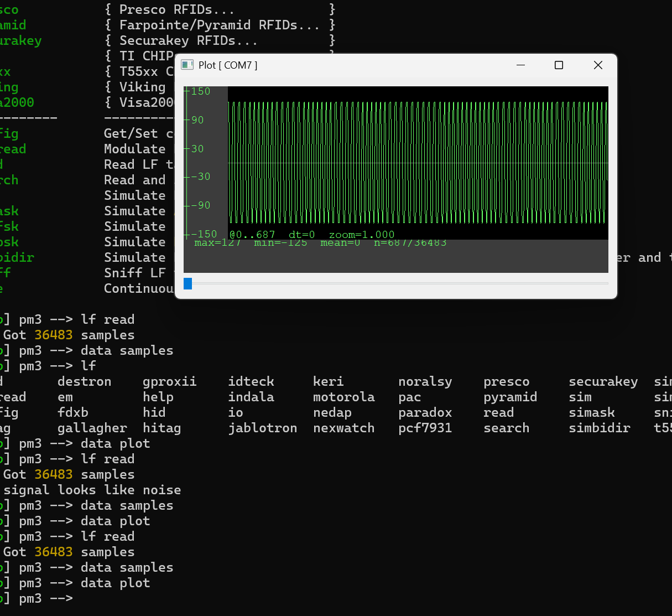
Task: Click 'em' in the lf command list
Action: (65, 397)
